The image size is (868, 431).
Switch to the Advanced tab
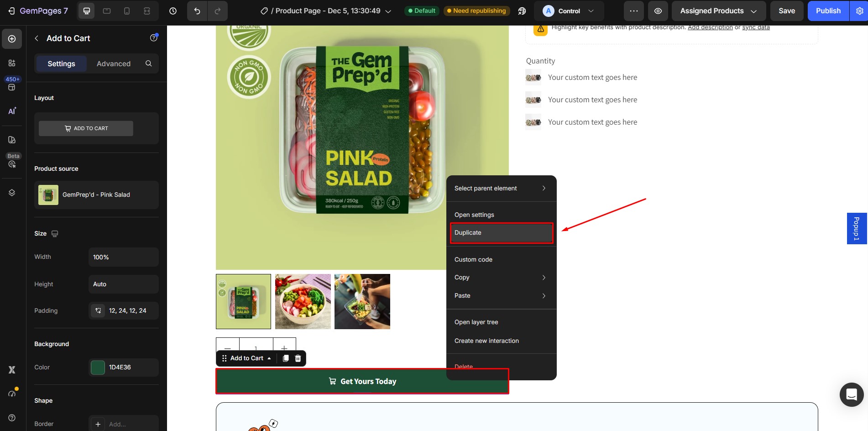(x=114, y=63)
